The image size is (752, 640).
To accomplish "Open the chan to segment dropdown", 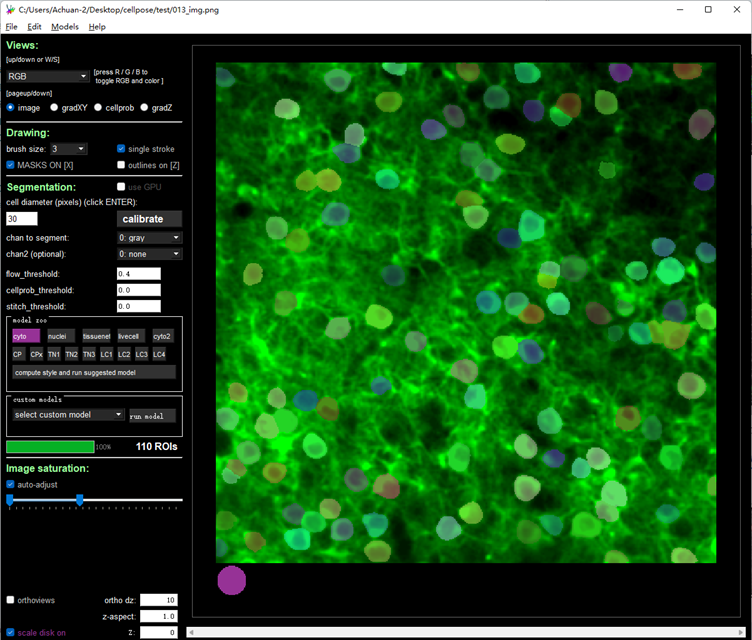I will [149, 238].
